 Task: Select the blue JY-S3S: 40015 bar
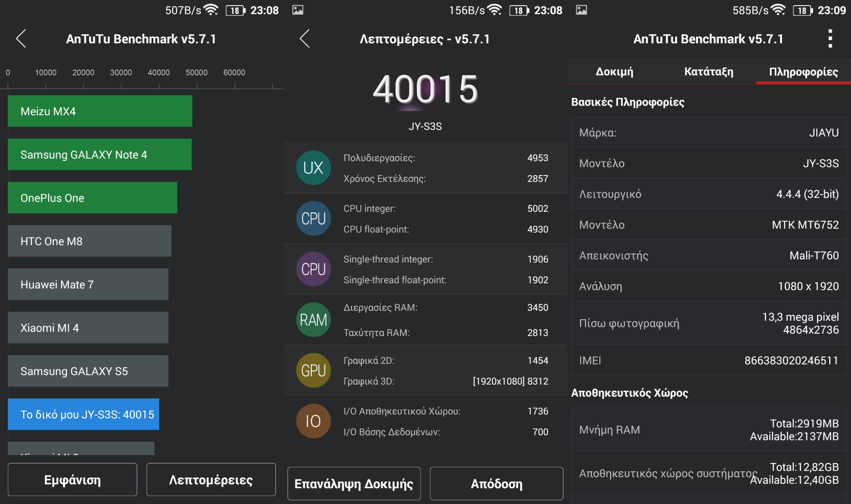(x=84, y=414)
